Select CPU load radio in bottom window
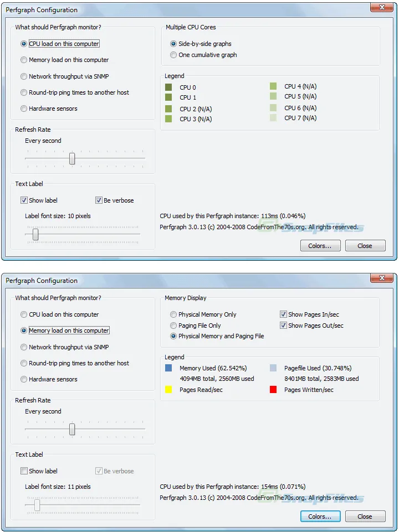Image resolution: width=399 pixels, height=532 pixels. [x=23, y=314]
